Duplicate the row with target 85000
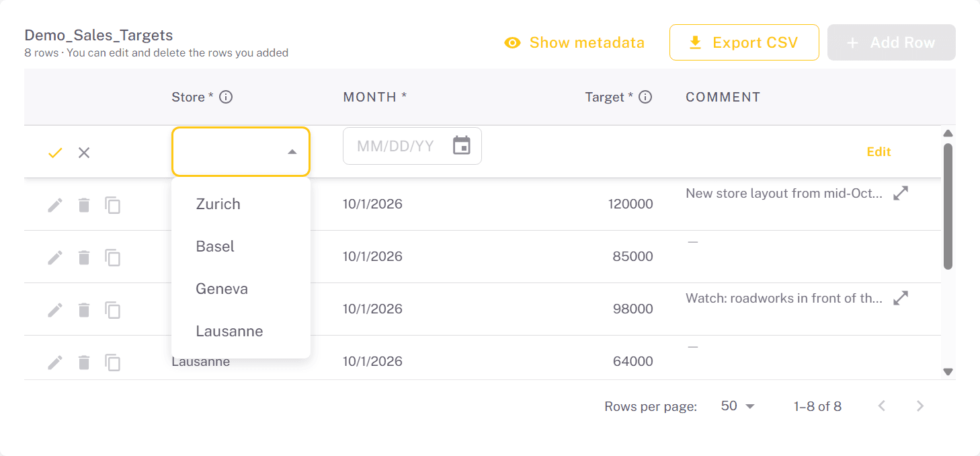The width and height of the screenshot is (980, 456). click(x=113, y=257)
